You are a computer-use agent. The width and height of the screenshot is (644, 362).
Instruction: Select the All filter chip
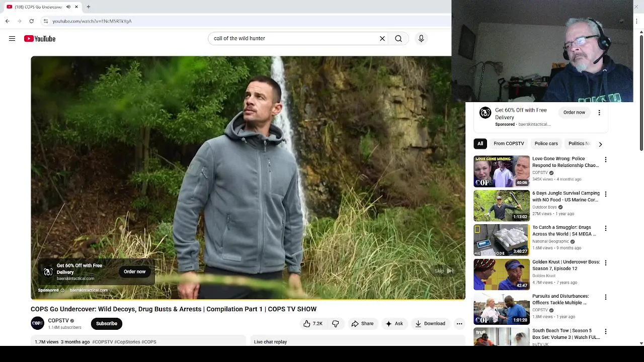480,144
